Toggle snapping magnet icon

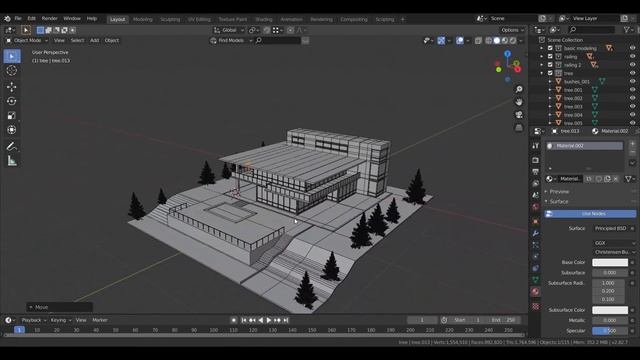click(267, 30)
